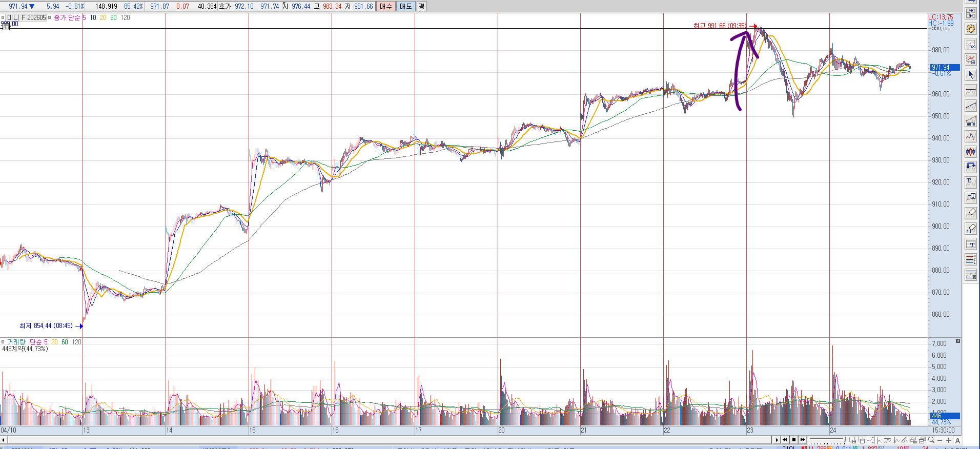Click the magnifier zoom icon
This screenshot has width=980, height=449.
pos(931,440)
